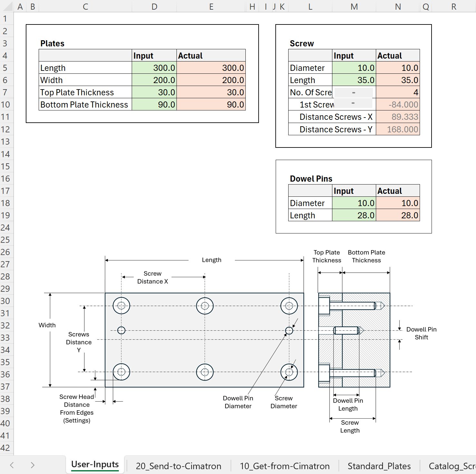Image resolution: width=476 pixels, height=474 pixels.
Task: Select the Distance Screws - Y value 168.000
Action: [398, 129]
